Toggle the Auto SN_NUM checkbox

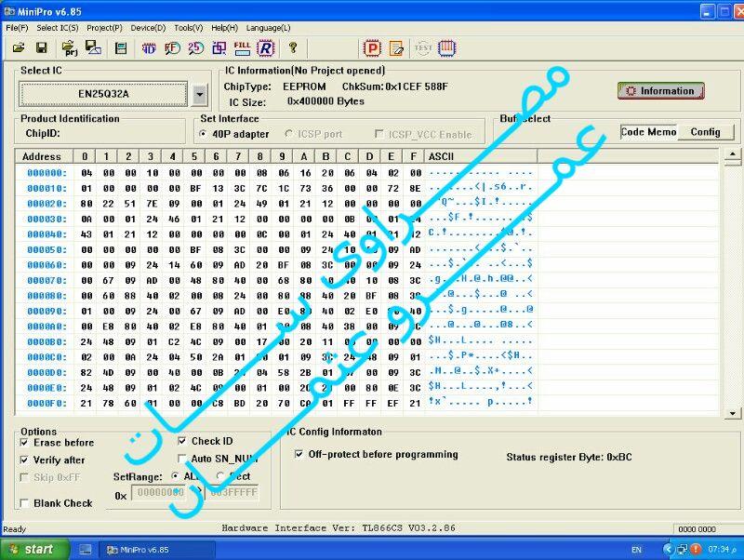pos(181,459)
